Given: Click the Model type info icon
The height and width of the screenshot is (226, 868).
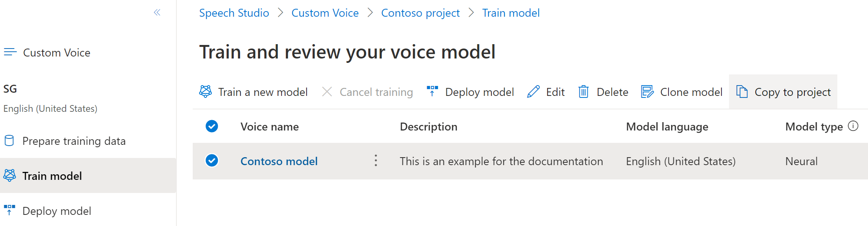Looking at the screenshot, I should point(853,126).
